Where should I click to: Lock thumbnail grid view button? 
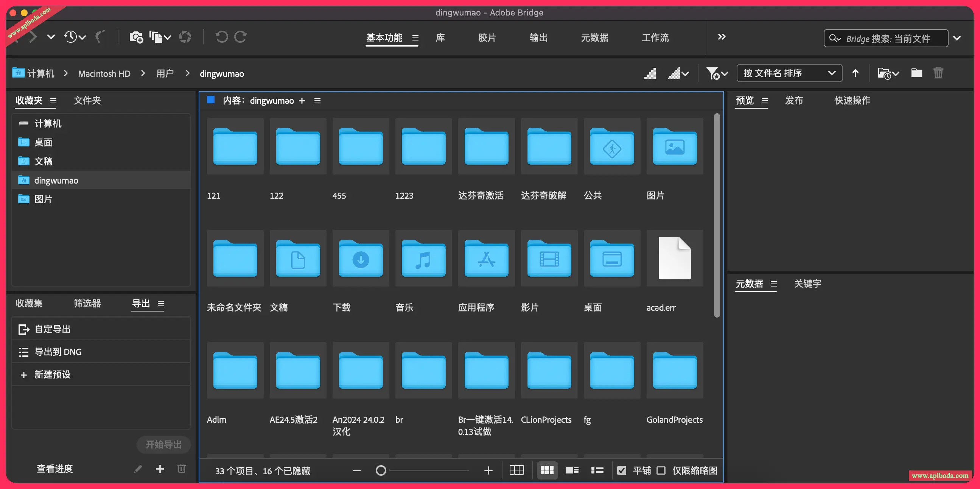[516, 470]
